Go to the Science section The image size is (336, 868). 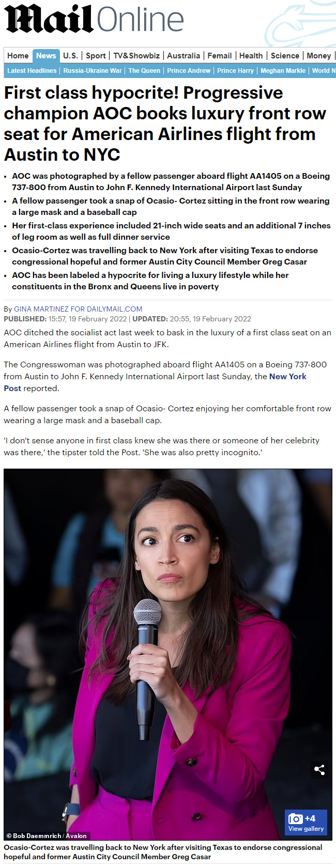tap(285, 56)
